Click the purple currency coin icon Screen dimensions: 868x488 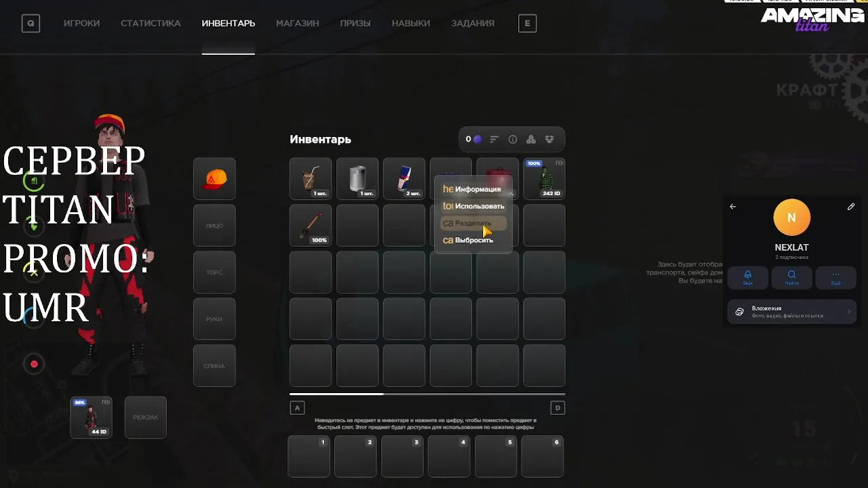click(x=477, y=139)
